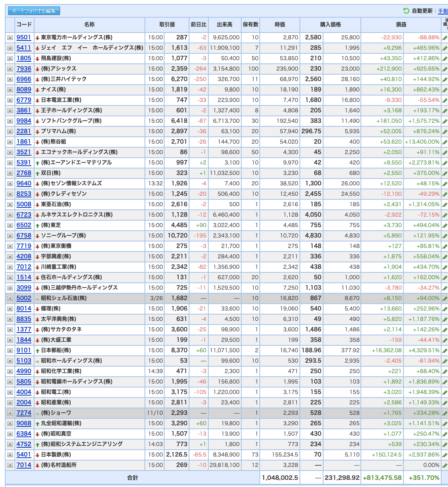Remove the 熊谷組 row with X icon
Image resolution: width=448 pixels, height=487 pixels.
coord(10,142)
